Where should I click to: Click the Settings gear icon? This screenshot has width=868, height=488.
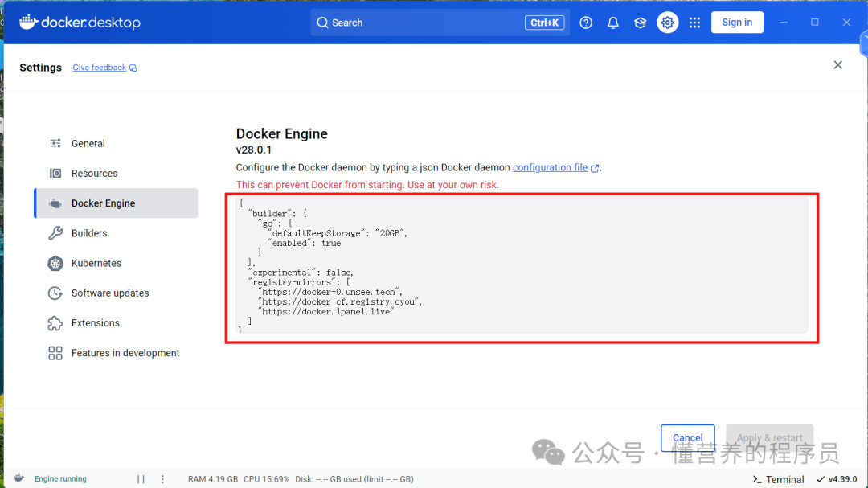pos(667,23)
